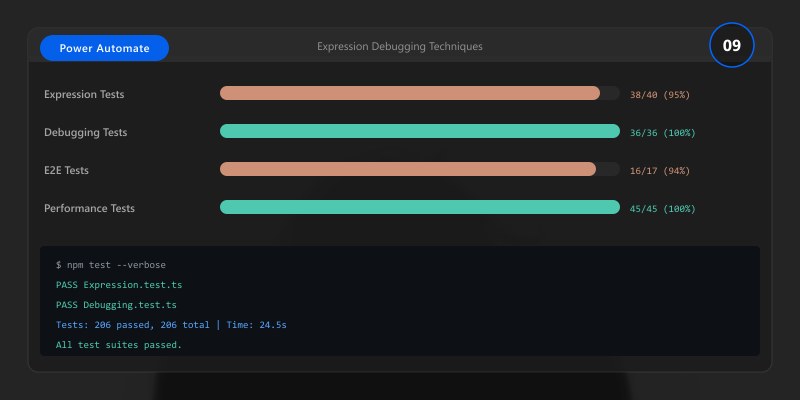800x400 pixels.
Task: Click the PASS Debugging.test.ts line
Action: pos(116,305)
